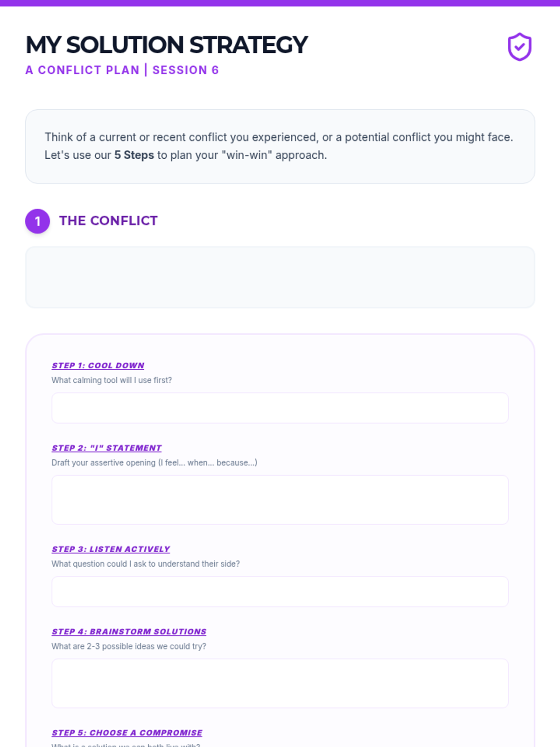Open the "Step 5: Choose a Compromise" link

click(127, 733)
